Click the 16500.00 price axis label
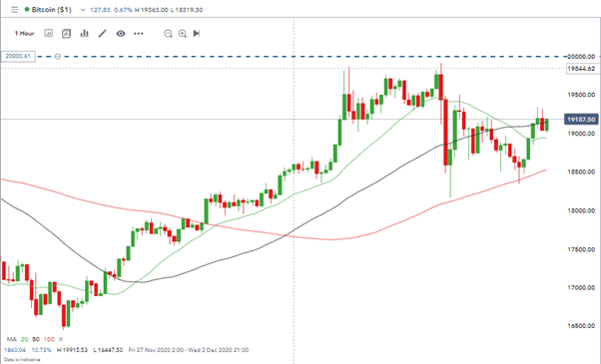Image resolution: width=601 pixels, height=364 pixels. 581,326
